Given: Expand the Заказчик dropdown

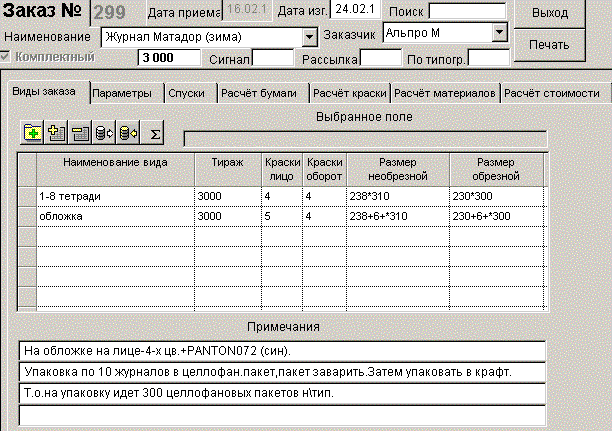Looking at the screenshot, I should [x=499, y=32].
